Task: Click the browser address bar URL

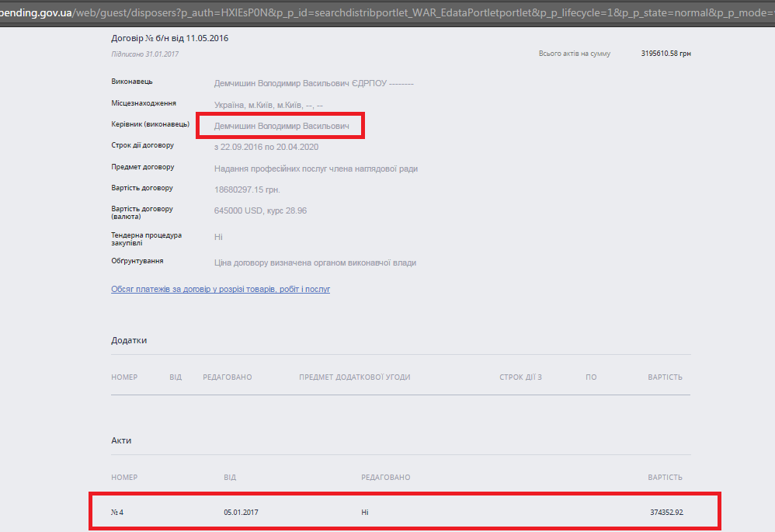Action: (387, 13)
